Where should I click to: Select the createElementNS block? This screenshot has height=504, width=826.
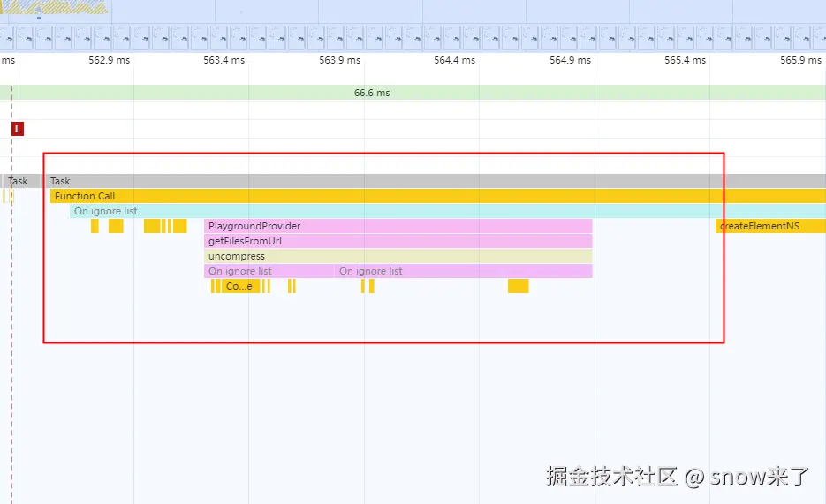pyautogui.click(x=770, y=226)
